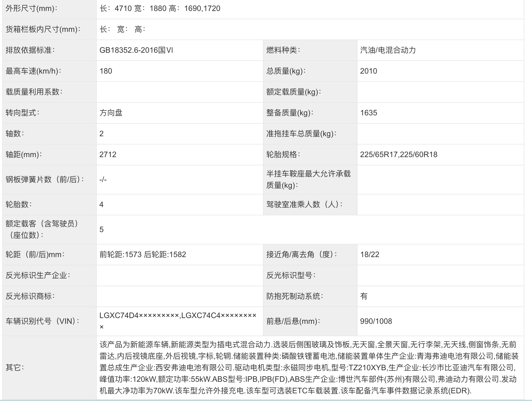Select tire spec 225/65R17,225/60R18
The image size is (532, 401).
point(399,155)
